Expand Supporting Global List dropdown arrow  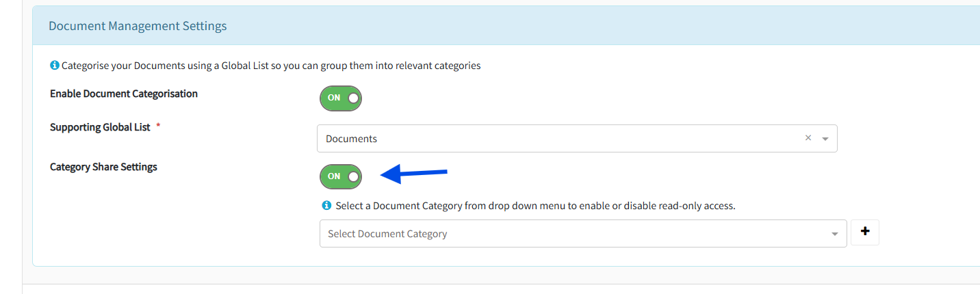pos(825,139)
